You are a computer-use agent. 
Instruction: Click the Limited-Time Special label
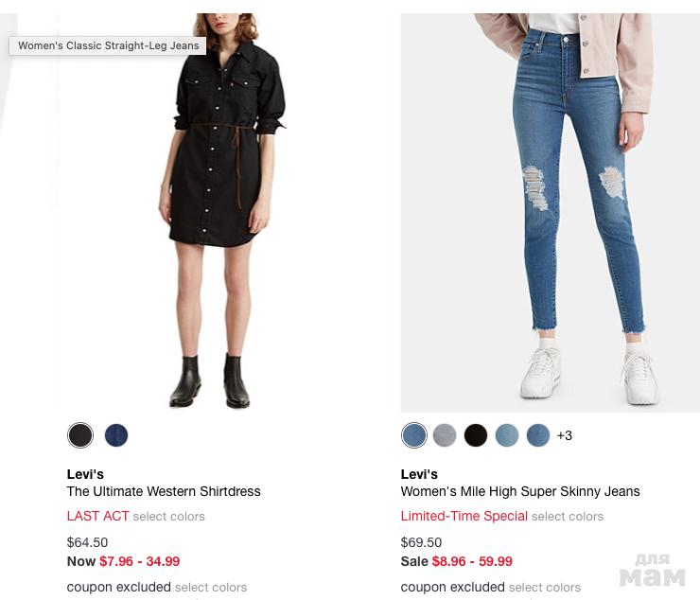tap(464, 517)
